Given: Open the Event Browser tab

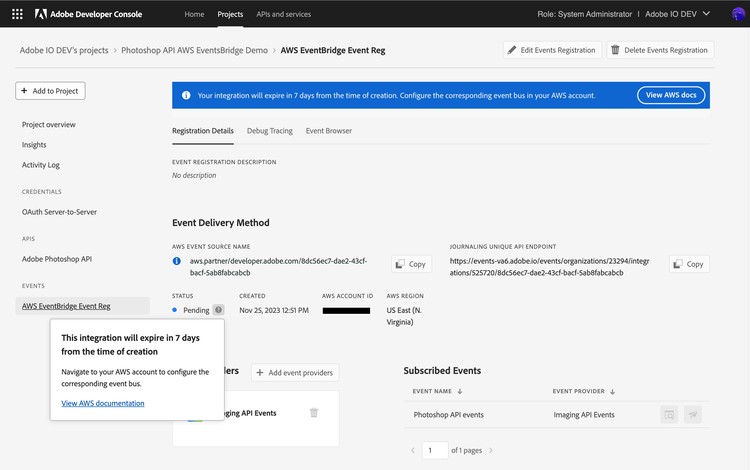Looking at the screenshot, I should point(329,131).
